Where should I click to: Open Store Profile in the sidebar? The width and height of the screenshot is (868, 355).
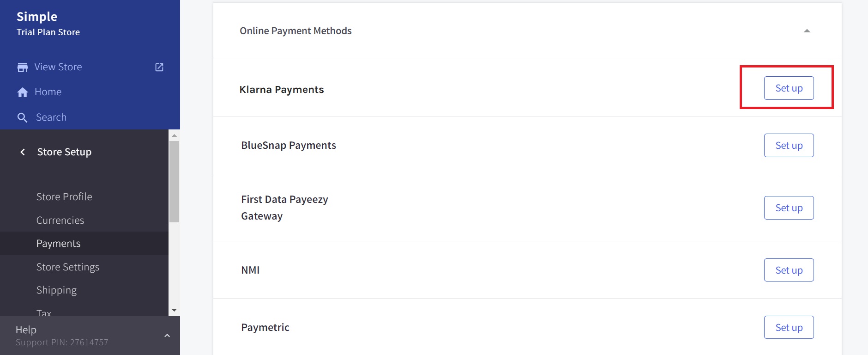tap(64, 197)
